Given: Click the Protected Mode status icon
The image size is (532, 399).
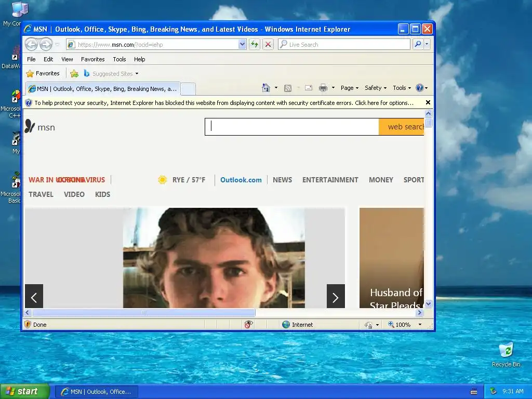Looking at the screenshot, I should 368,325.
